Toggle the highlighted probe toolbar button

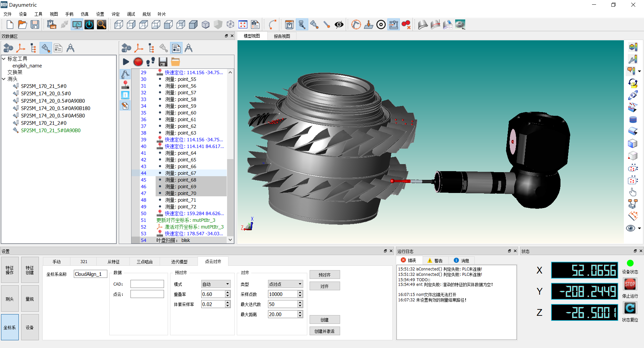click(302, 24)
